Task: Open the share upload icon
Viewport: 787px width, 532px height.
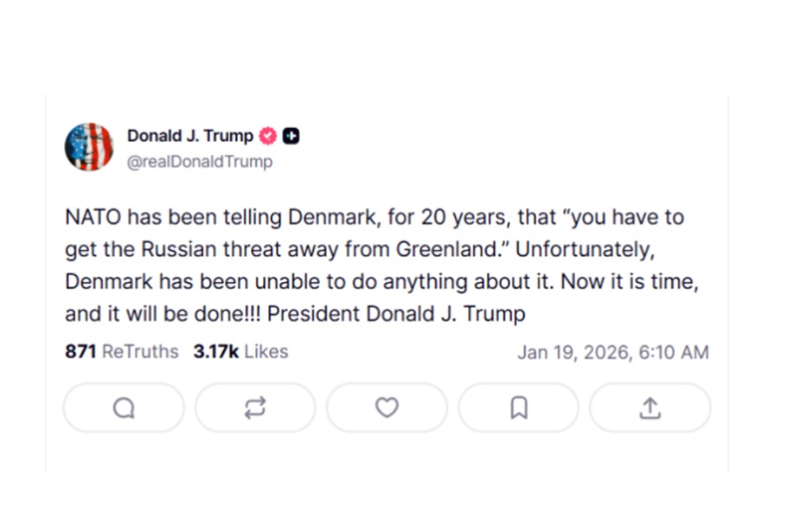Action: 649,407
